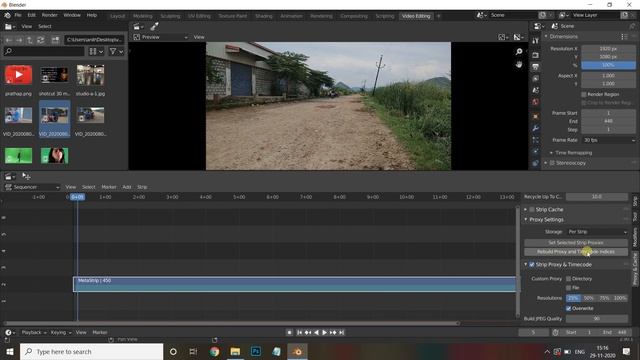Toggle the Overwrite checkbox

(x=569, y=309)
